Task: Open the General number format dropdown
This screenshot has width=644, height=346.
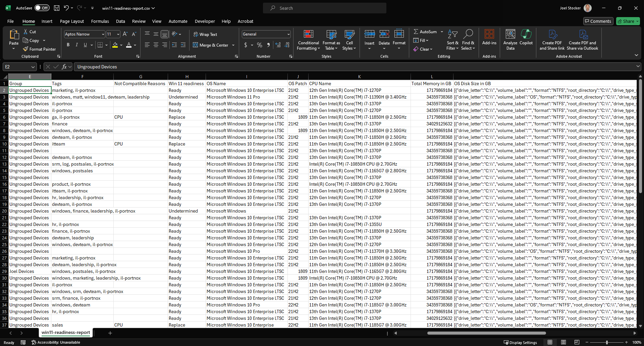Action: pyautogui.click(x=288, y=34)
